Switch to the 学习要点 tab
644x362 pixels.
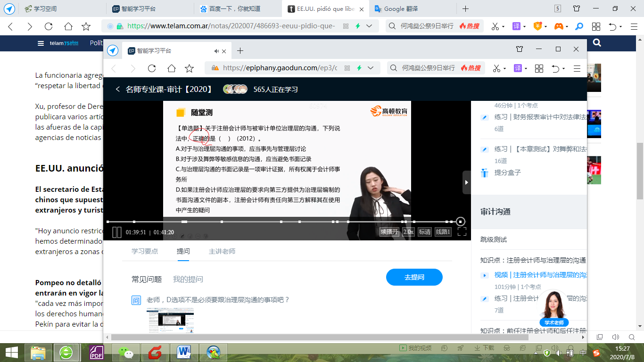145,251
